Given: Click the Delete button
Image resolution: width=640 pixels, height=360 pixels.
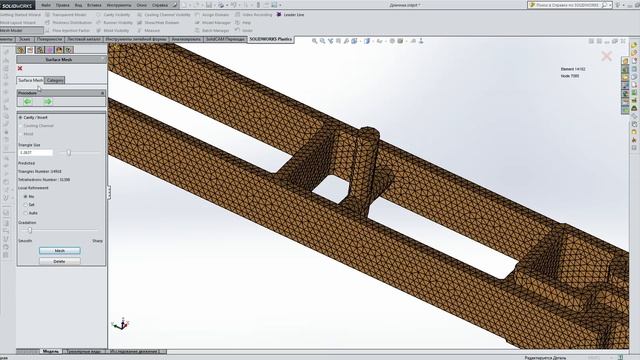Looking at the screenshot, I should click(x=60, y=261).
